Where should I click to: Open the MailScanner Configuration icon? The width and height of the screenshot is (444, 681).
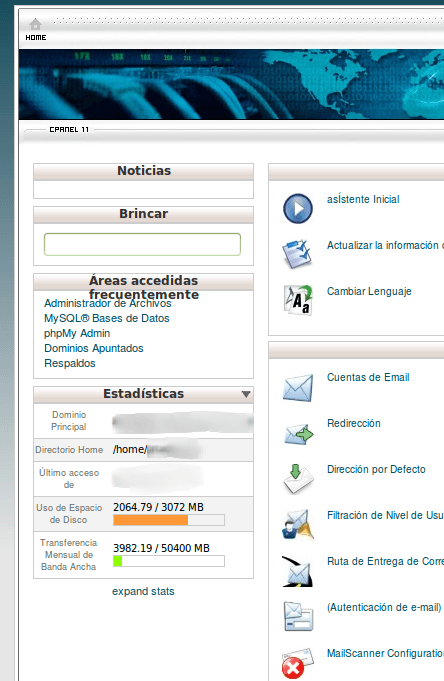tap(298, 663)
